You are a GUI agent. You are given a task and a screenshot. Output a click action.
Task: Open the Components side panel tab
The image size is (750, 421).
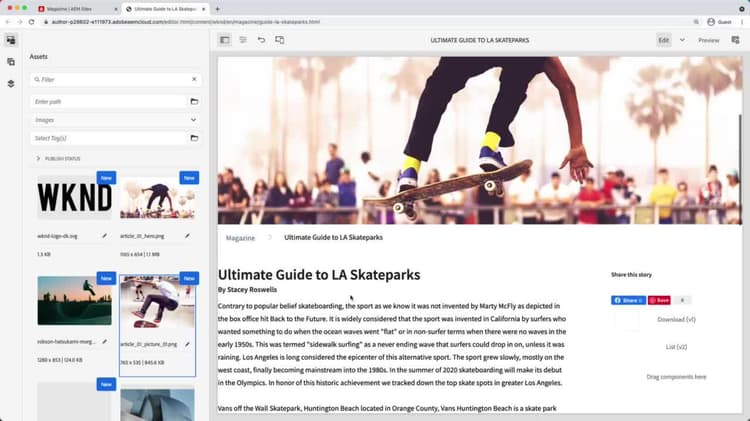coord(11,62)
